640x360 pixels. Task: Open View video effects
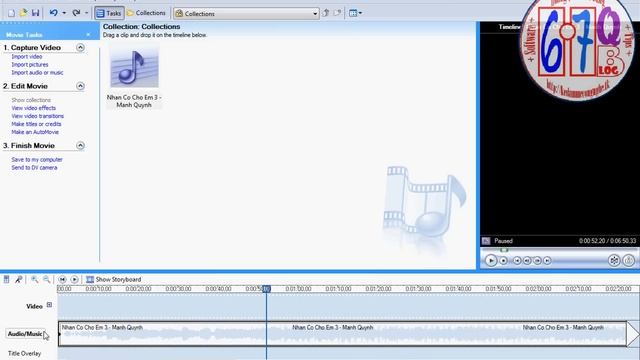[33, 108]
